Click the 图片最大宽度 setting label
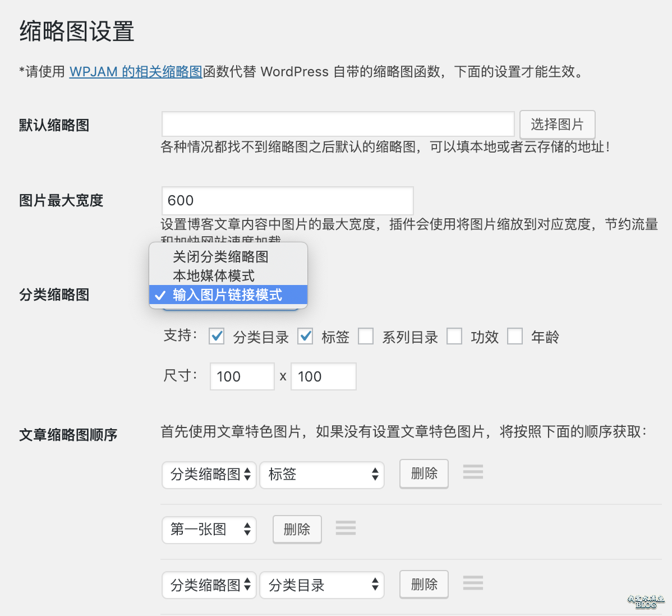This screenshot has height=616, width=672. point(61,201)
